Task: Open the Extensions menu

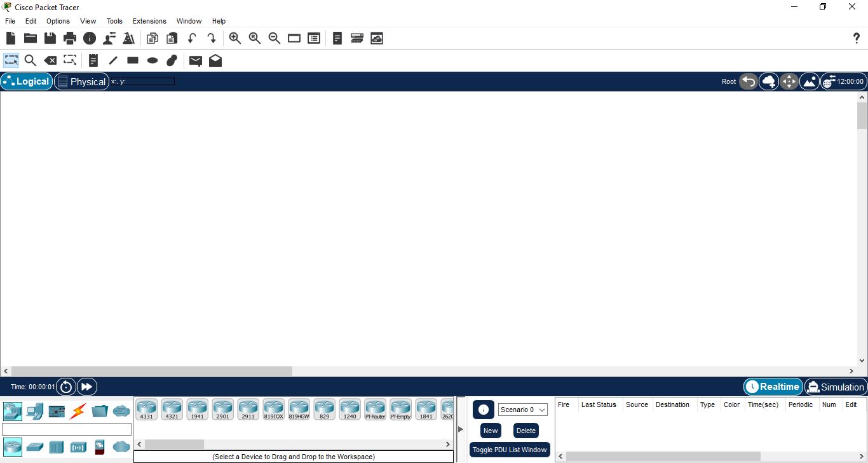Action: (x=149, y=21)
